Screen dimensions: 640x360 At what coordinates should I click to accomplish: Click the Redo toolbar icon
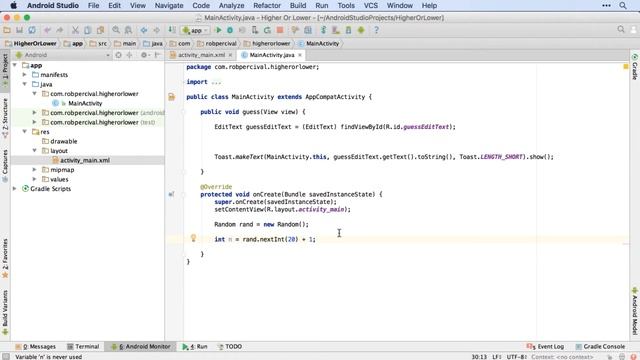pyautogui.click(x=60, y=30)
